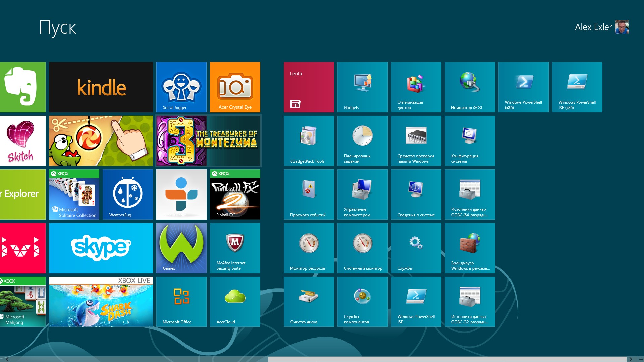Viewport: 644px width, 362px height.
Task: Launch Монитор ресурсов tile
Action: tap(309, 248)
